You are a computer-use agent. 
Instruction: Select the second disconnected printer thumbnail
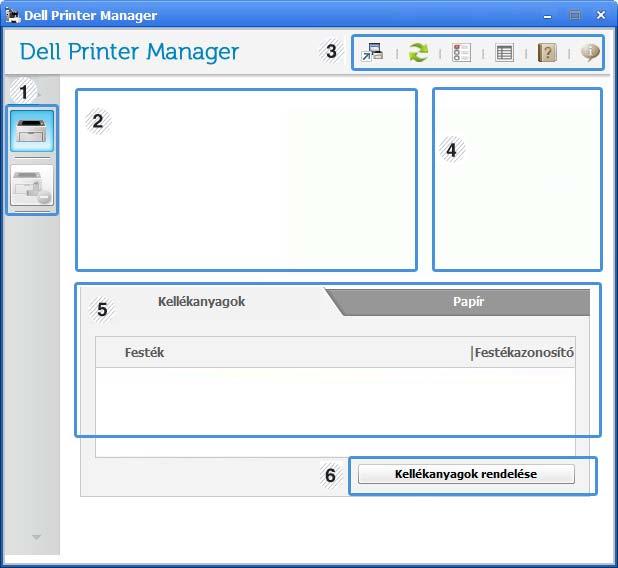(32, 185)
